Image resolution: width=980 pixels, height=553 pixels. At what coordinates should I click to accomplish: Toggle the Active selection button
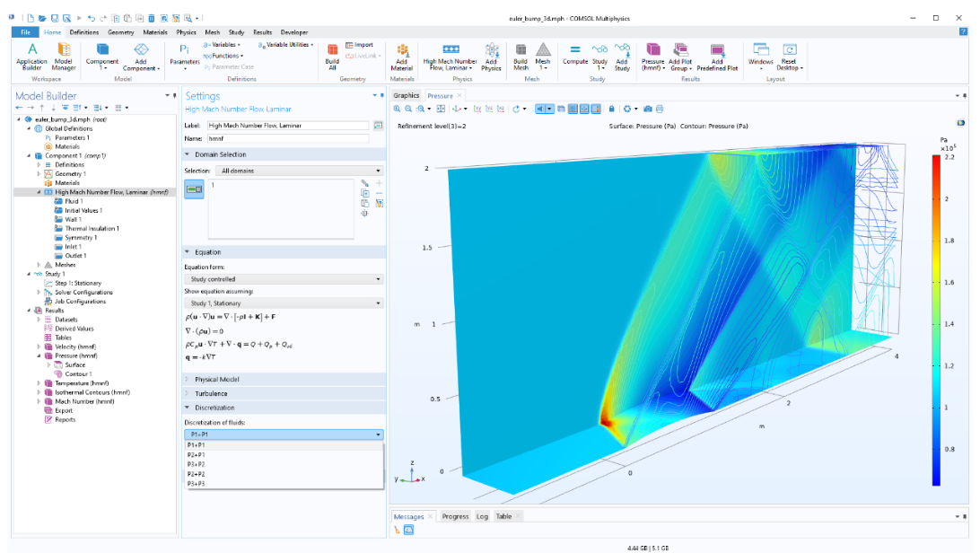coord(194,189)
